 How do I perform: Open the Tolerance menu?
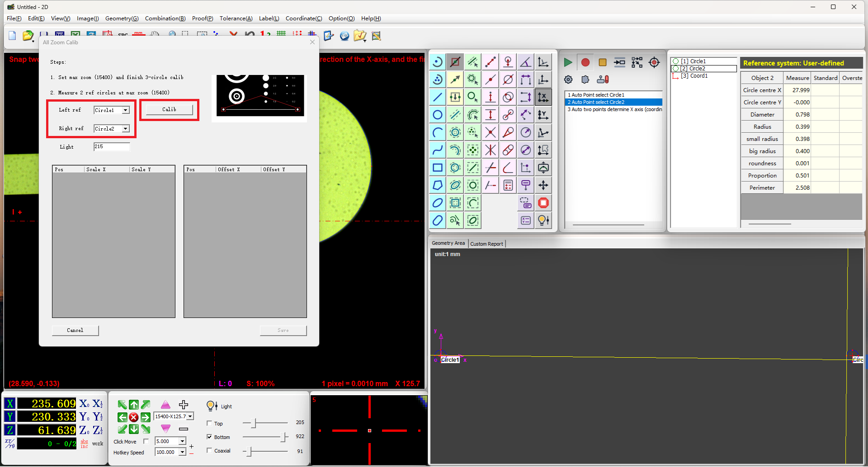pos(236,19)
